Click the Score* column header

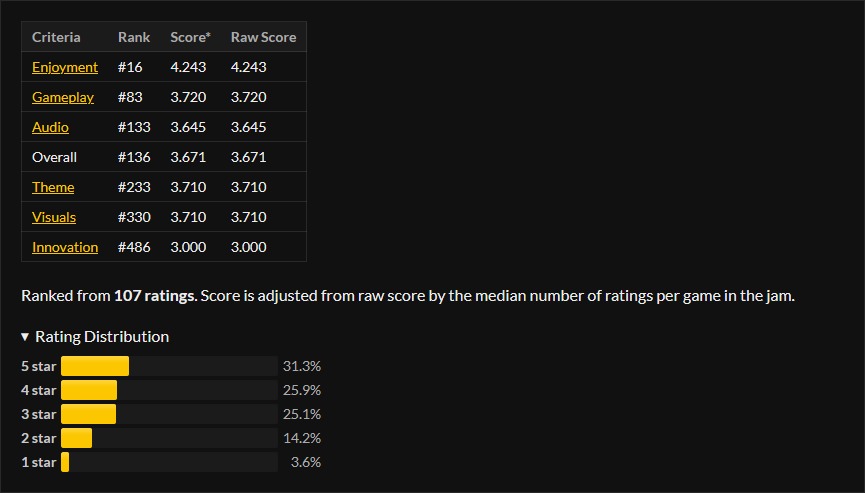(x=188, y=37)
